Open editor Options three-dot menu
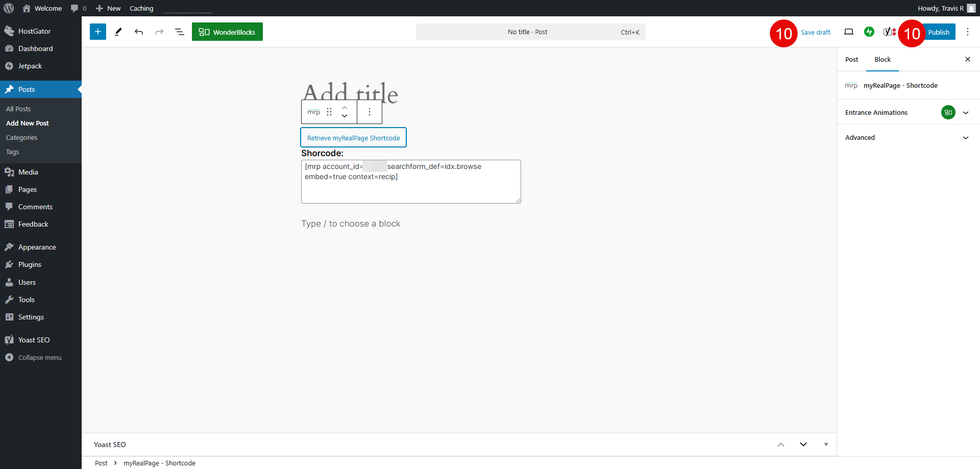 [x=968, y=32]
